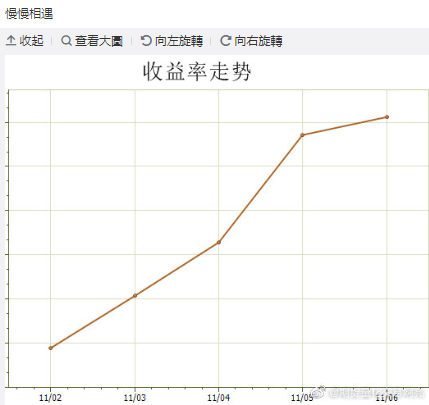Click the collapse up-arrow icon
This screenshot has height=405, width=429.
(x=11, y=41)
